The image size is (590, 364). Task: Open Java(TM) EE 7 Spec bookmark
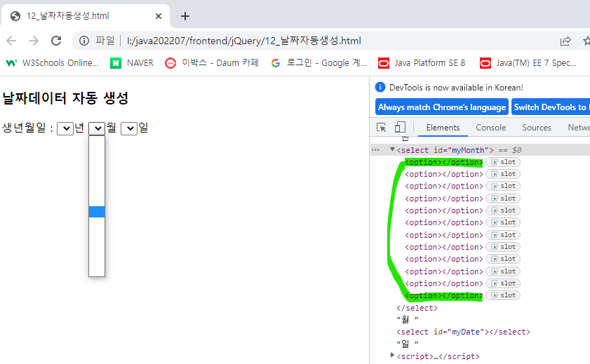528,63
